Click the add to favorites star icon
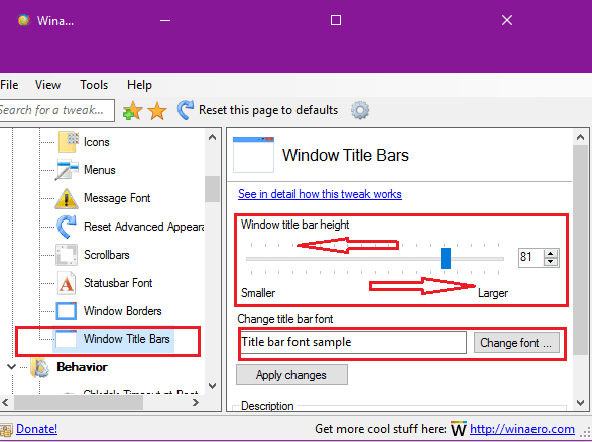592x442 pixels. [132, 111]
